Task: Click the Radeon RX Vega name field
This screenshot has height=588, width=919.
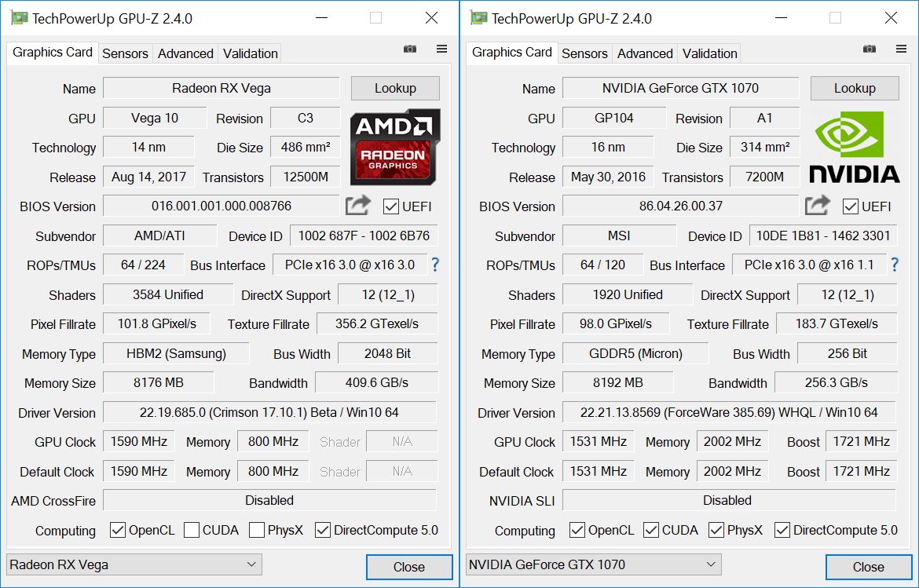Action: pos(222,88)
